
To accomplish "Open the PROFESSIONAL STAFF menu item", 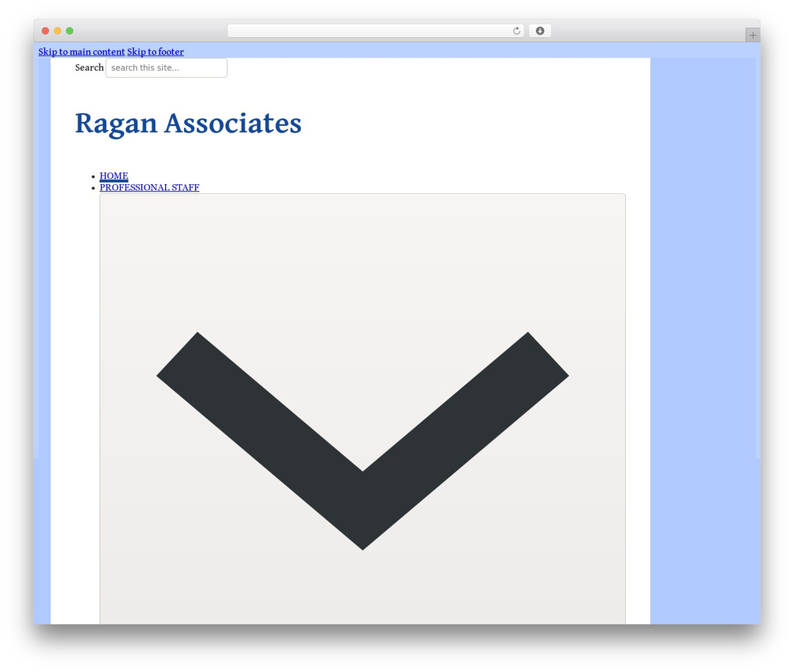I will coord(149,187).
